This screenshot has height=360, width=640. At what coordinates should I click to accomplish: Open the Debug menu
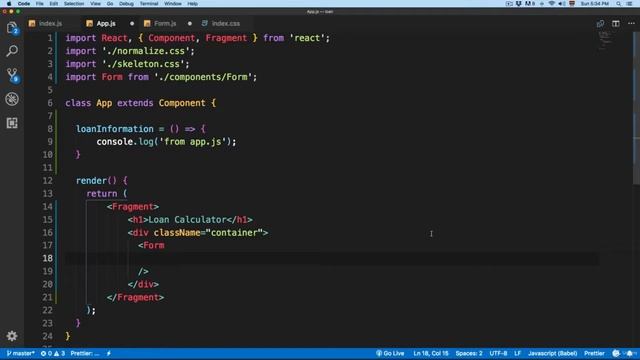pyautogui.click(x=126, y=4)
